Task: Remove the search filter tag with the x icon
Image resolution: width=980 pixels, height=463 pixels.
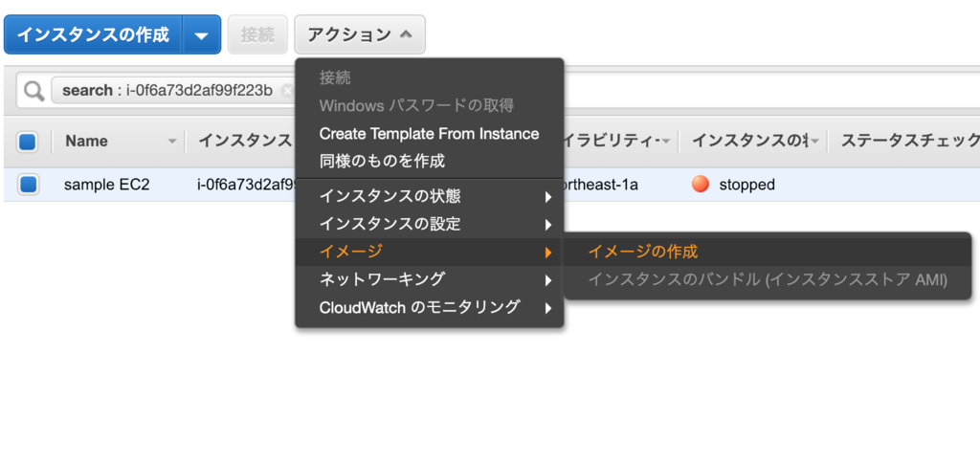Action: pos(287,91)
